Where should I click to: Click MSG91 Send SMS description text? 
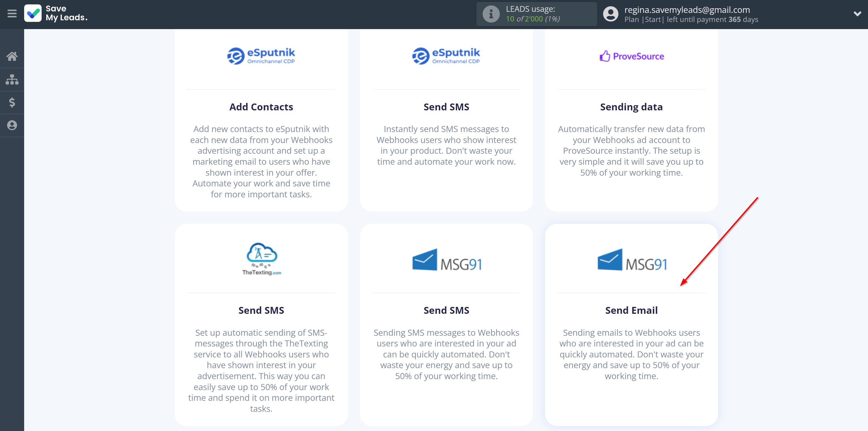click(x=446, y=354)
